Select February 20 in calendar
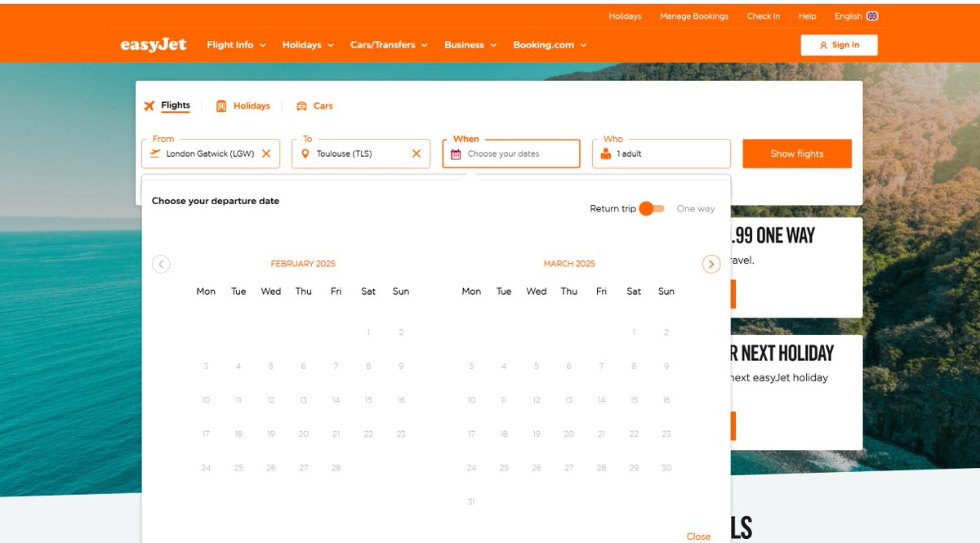The height and width of the screenshot is (543, 980). tap(303, 434)
